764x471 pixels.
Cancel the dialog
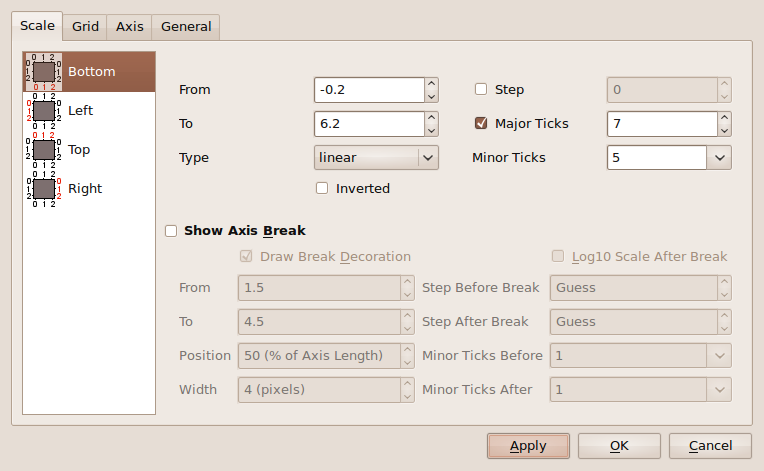710,446
